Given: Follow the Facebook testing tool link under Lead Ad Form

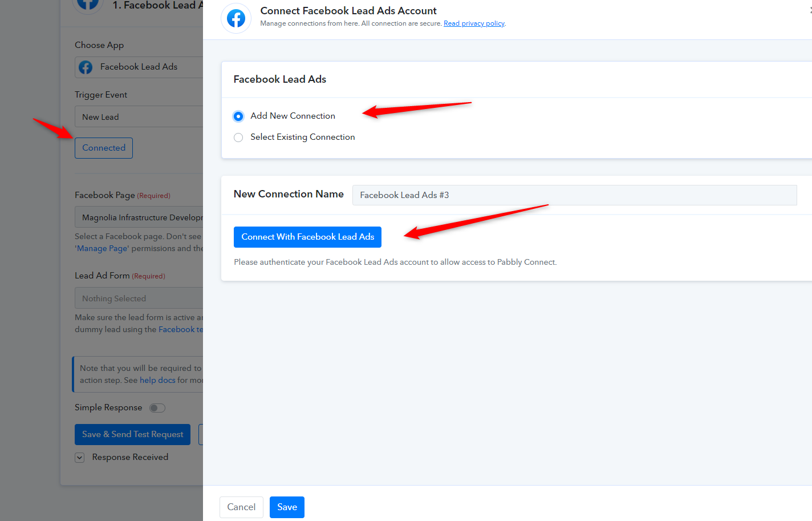Looking at the screenshot, I should click(x=181, y=330).
